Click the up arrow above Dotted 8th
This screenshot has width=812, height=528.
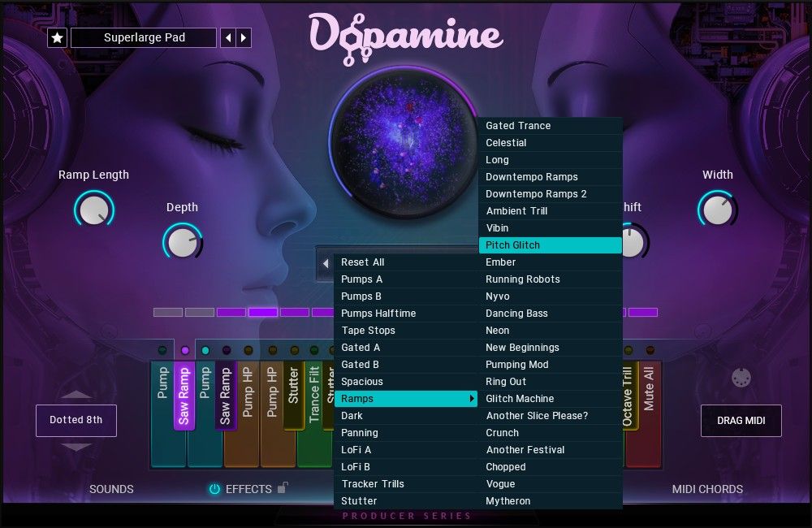pos(76,395)
